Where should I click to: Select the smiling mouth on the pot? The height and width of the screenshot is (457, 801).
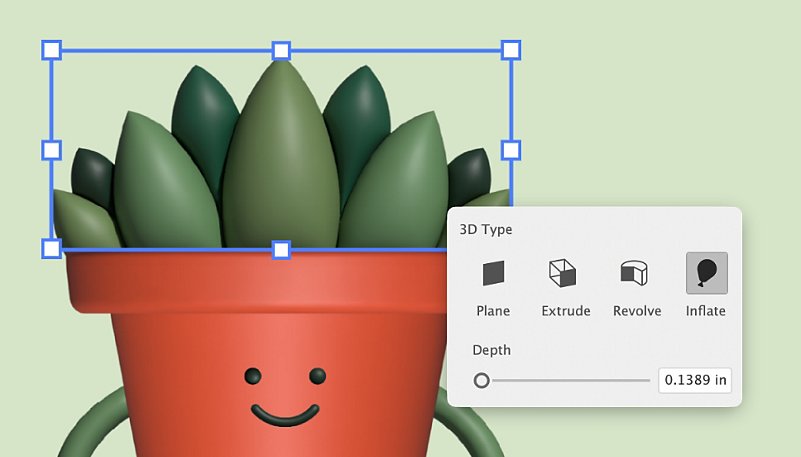coord(285,413)
